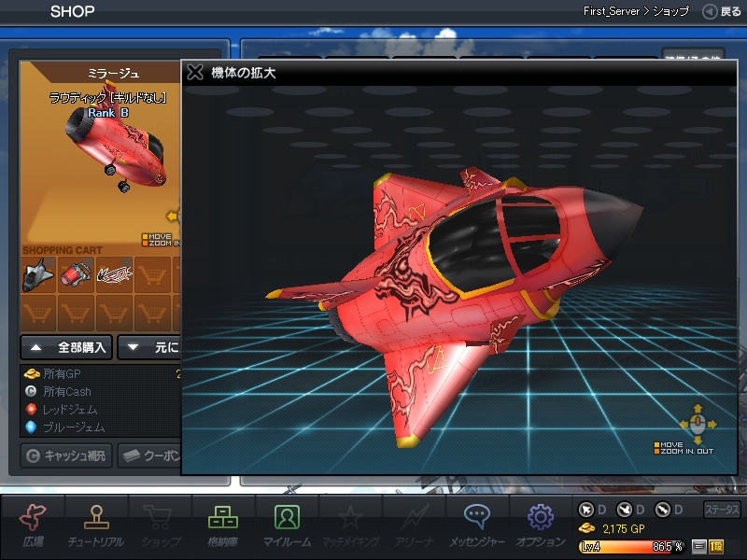Click the Lv4 experience progress bar

coord(632,546)
